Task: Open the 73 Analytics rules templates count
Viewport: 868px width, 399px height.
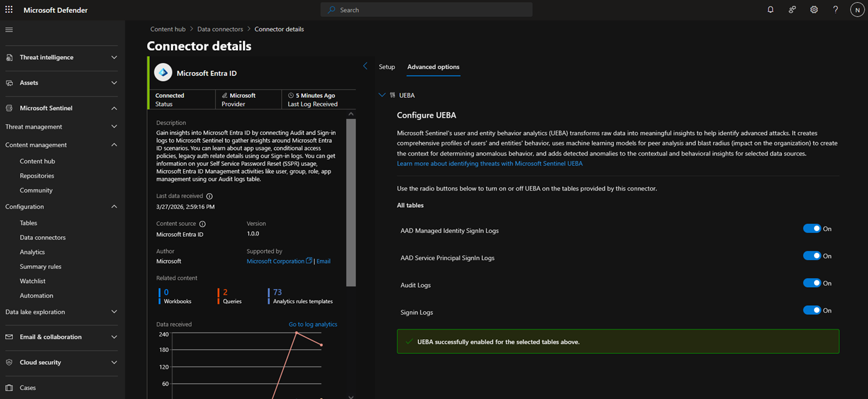Action: pyautogui.click(x=277, y=292)
